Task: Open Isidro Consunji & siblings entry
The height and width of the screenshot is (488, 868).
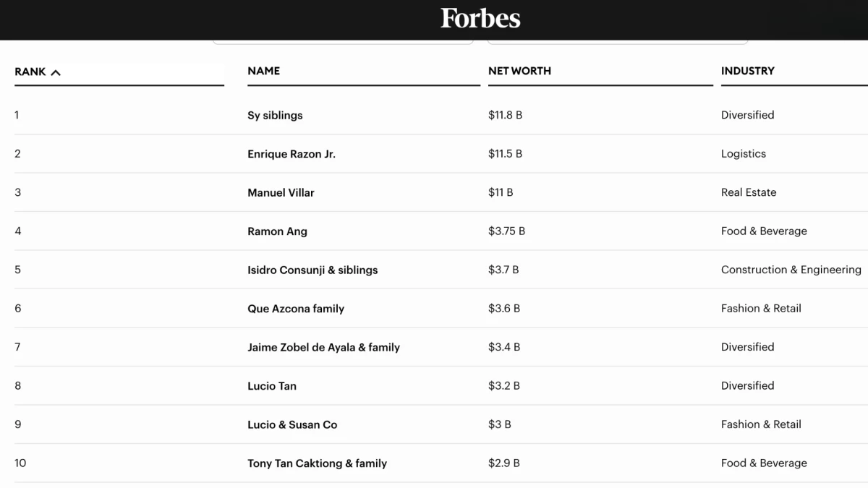Action: coord(312,270)
